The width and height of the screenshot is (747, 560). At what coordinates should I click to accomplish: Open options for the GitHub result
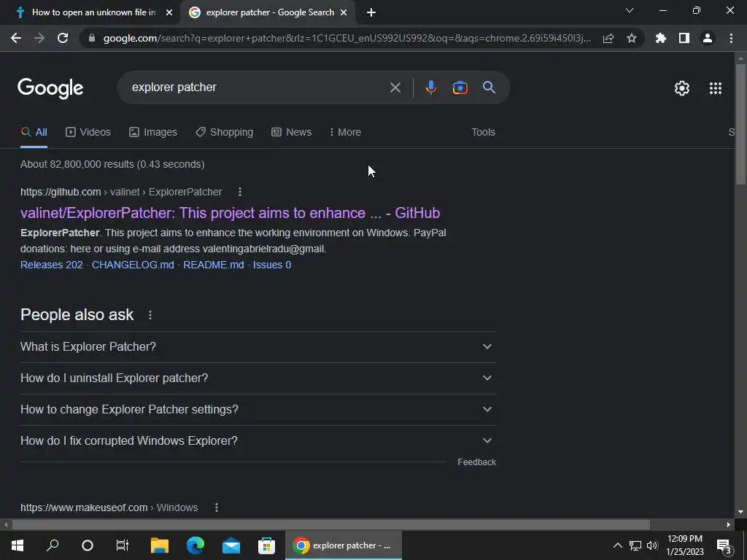[239, 192]
